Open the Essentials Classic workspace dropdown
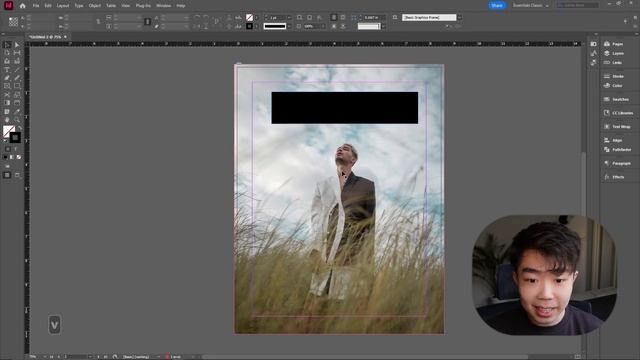 (531, 6)
